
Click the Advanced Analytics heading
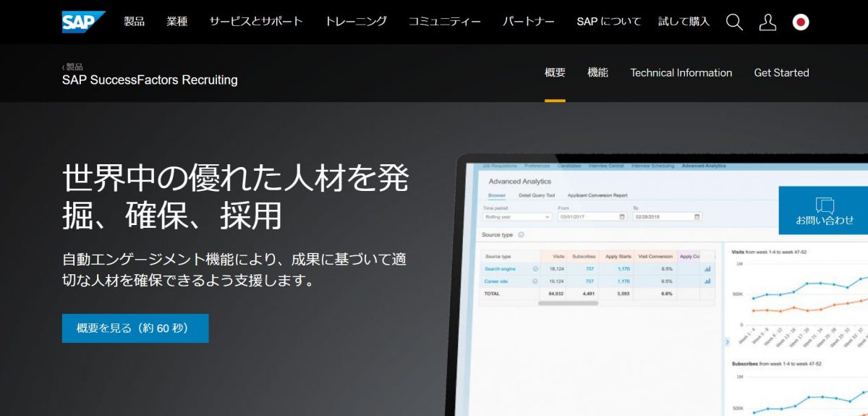point(519,182)
